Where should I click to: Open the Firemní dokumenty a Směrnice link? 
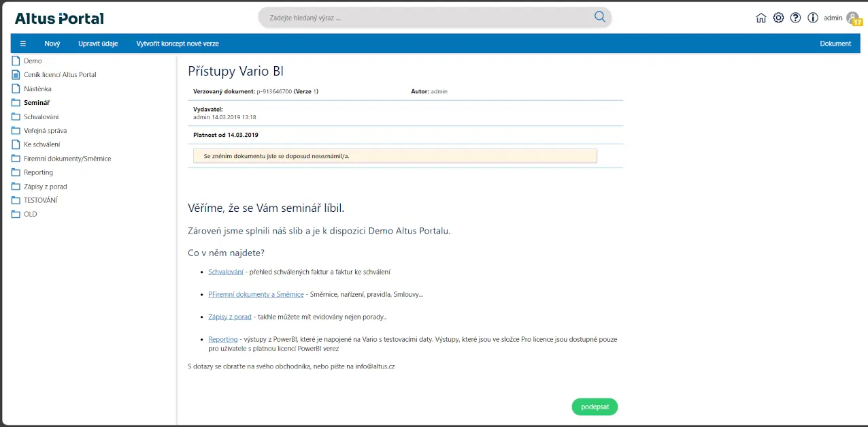click(x=256, y=295)
